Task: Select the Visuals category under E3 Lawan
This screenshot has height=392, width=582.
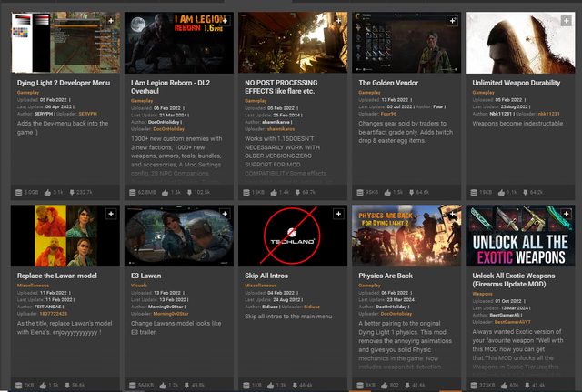Action: point(141,286)
